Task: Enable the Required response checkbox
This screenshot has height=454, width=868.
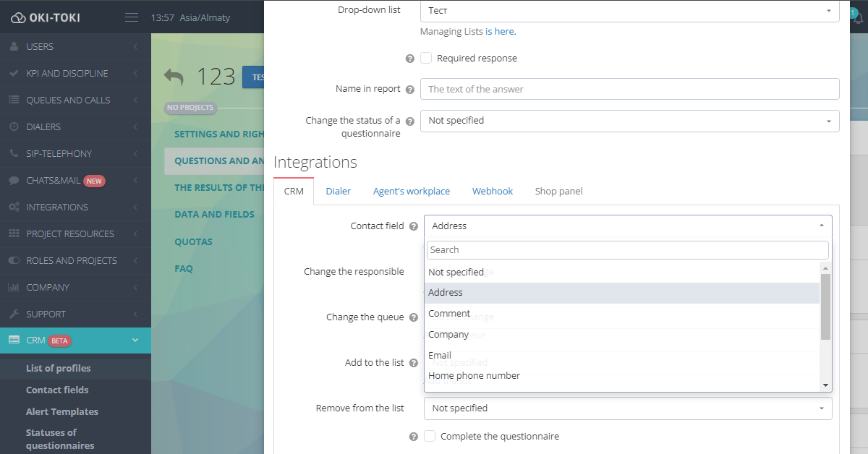Action: coord(426,58)
